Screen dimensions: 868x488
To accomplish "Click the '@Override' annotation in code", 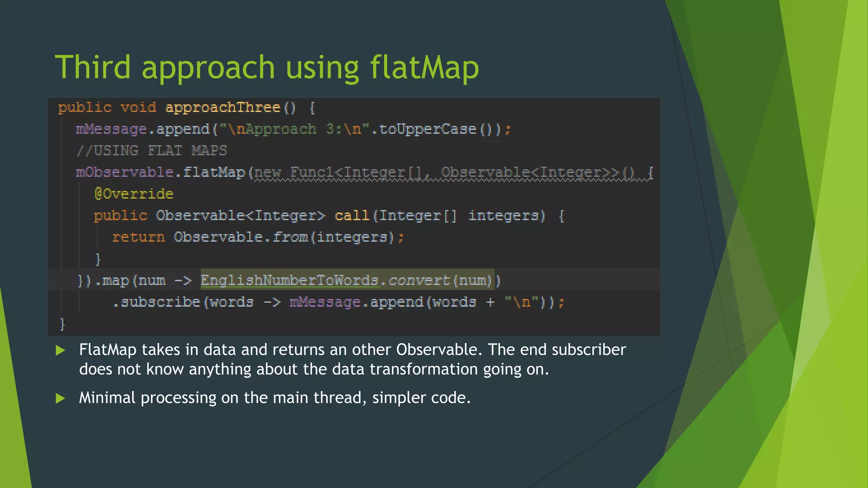I will tap(134, 194).
